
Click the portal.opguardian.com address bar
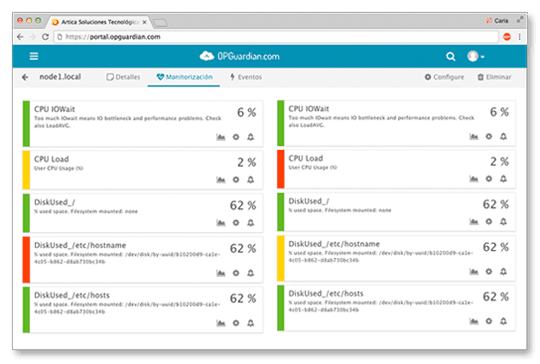(x=276, y=37)
